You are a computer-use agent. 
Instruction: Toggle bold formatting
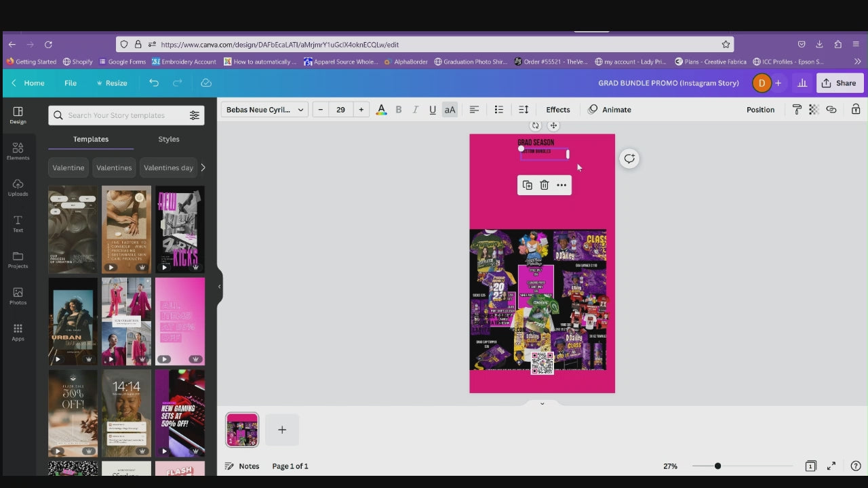click(x=399, y=110)
